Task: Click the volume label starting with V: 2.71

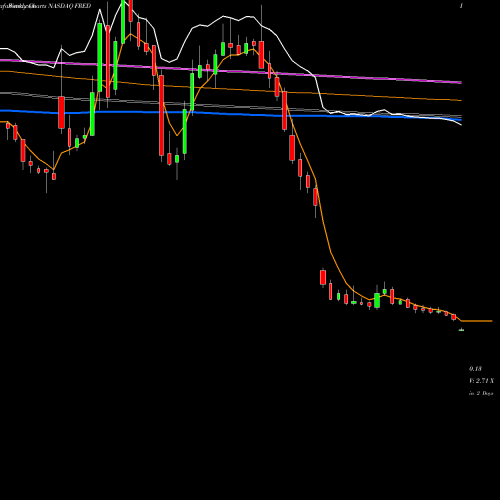Action: (x=482, y=381)
